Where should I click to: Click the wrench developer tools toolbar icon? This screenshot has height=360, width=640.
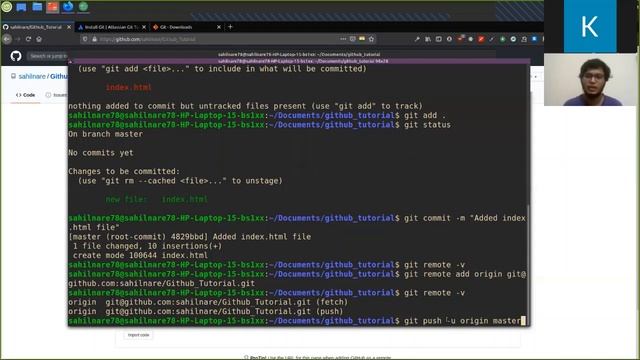click(x=417, y=39)
